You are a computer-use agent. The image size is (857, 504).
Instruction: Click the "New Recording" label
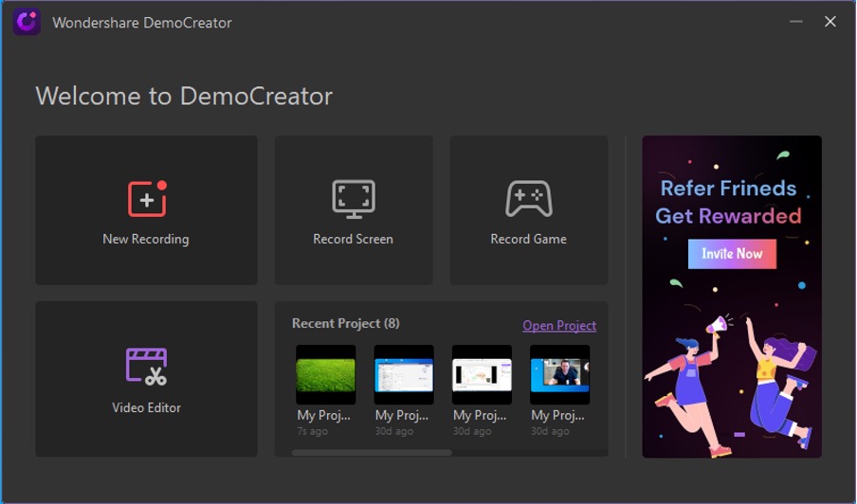tap(146, 239)
